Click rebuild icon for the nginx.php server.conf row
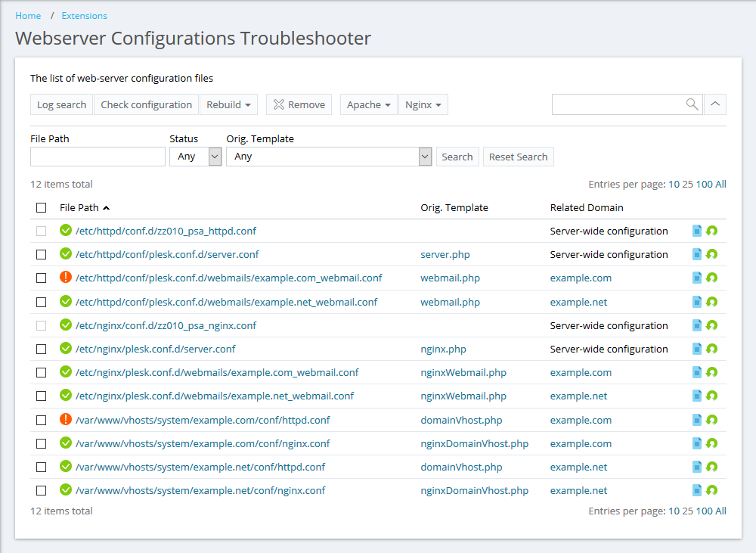756x553 pixels. 711,350
